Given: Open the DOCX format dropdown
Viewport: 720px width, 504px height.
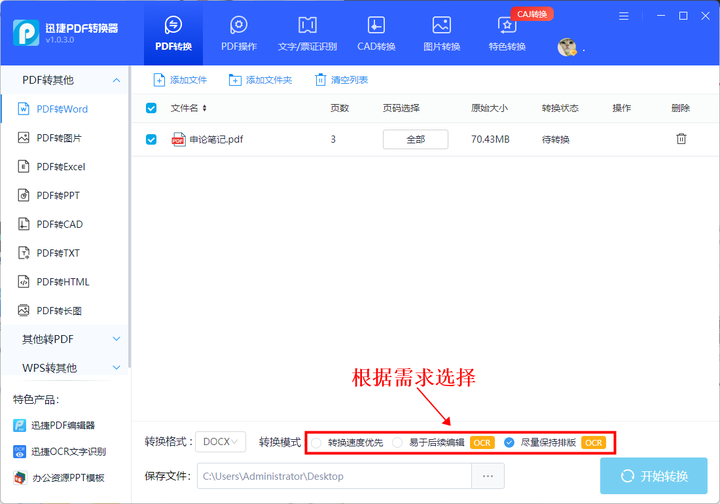Looking at the screenshot, I should coord(220,441).
